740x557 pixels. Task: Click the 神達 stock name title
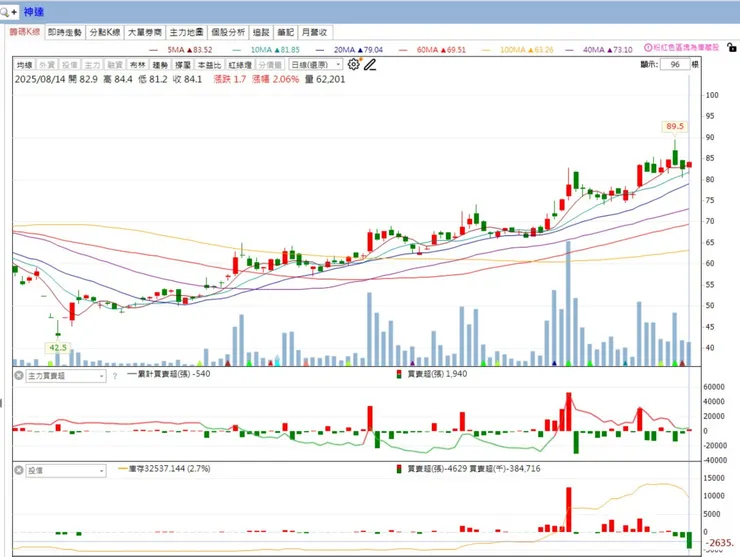[x=34, y=12]
